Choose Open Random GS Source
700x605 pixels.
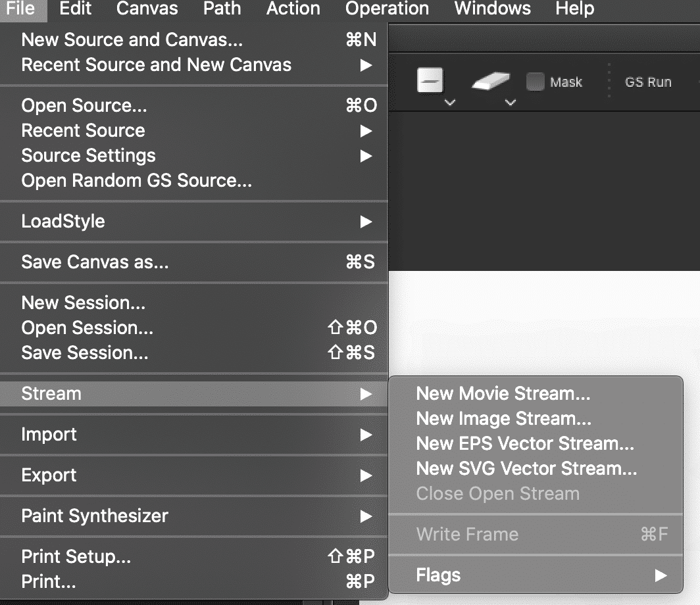(x=193, y=181)
